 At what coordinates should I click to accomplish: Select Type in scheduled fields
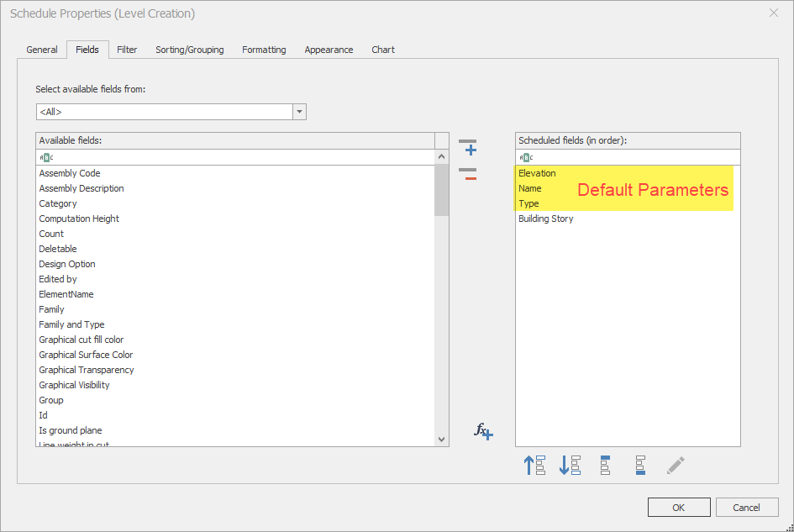pos(628,203)
